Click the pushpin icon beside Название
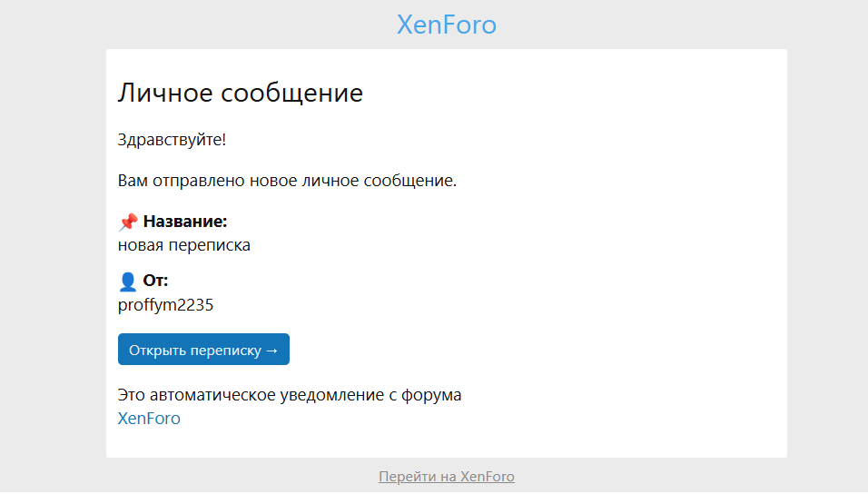This screenshot has width=868, height=494. click(x=128, y=222)
